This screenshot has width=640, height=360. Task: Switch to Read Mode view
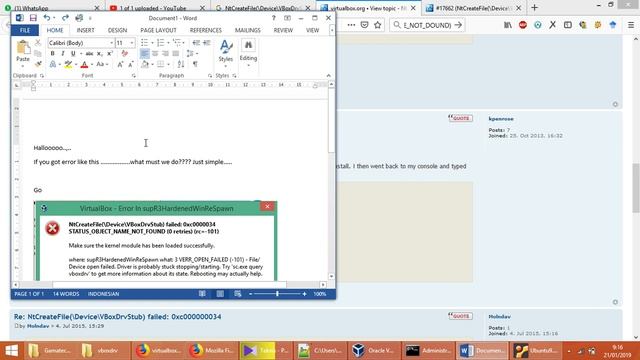pos(202,294)
